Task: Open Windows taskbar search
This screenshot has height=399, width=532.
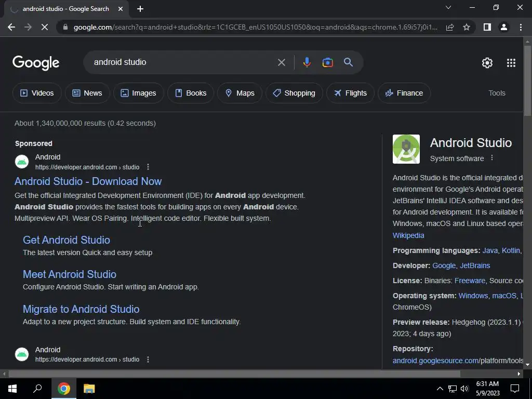Action: pyautogui.click(x=37, y=389)
